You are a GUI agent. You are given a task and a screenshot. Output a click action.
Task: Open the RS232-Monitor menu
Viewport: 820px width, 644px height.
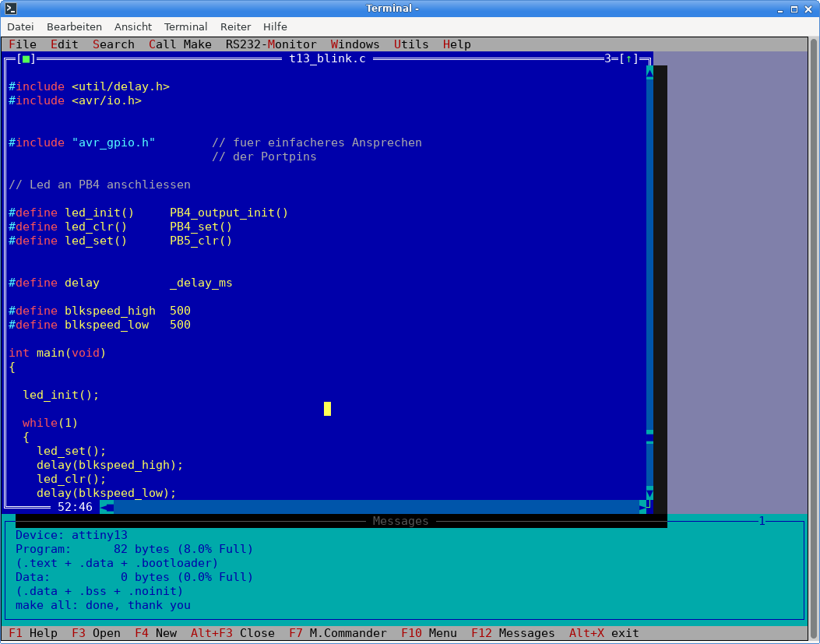[x=271, y=44]
